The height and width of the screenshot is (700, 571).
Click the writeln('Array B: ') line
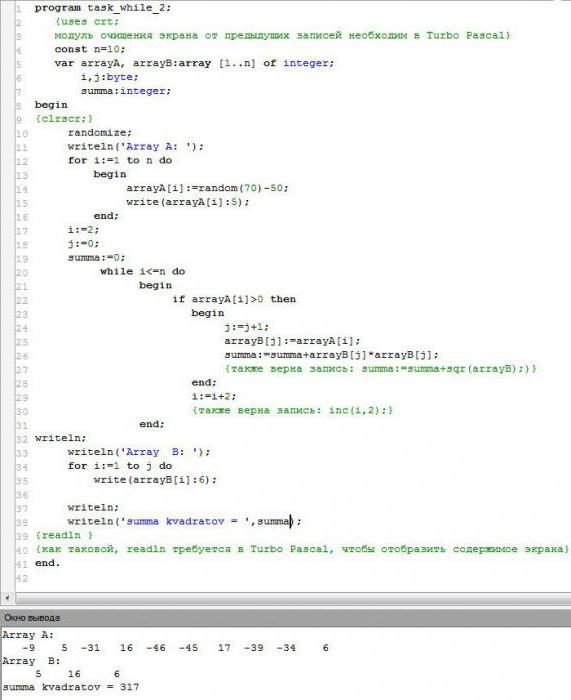tap(138, 452)
